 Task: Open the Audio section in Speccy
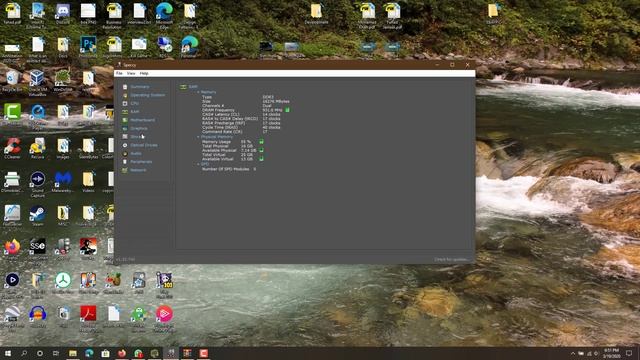(136, 153)
